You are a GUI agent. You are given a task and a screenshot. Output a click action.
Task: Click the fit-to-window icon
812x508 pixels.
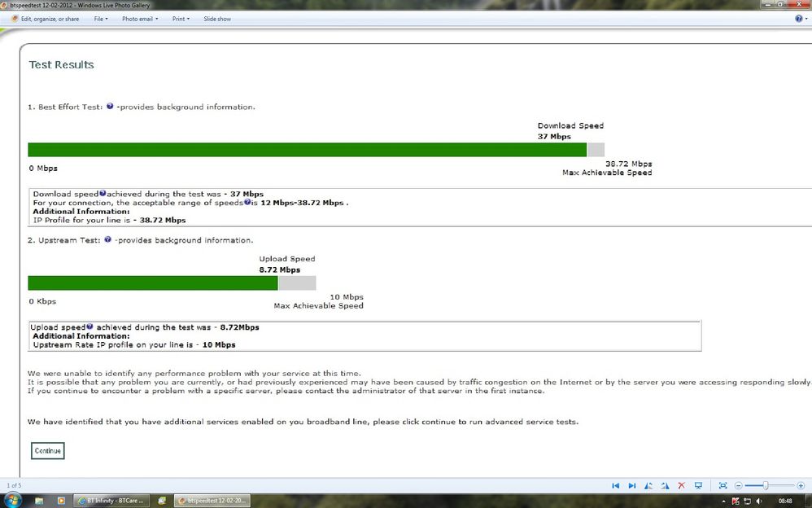723,486
